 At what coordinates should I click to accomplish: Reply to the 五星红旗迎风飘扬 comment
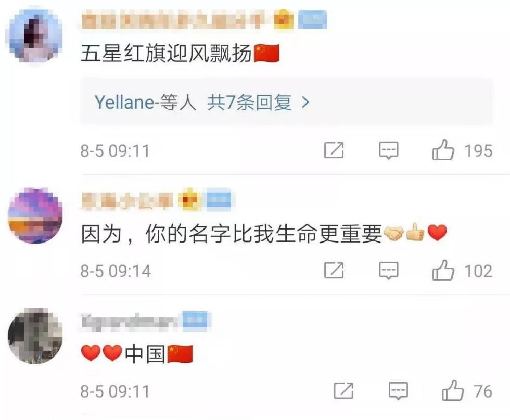[389, 150]
